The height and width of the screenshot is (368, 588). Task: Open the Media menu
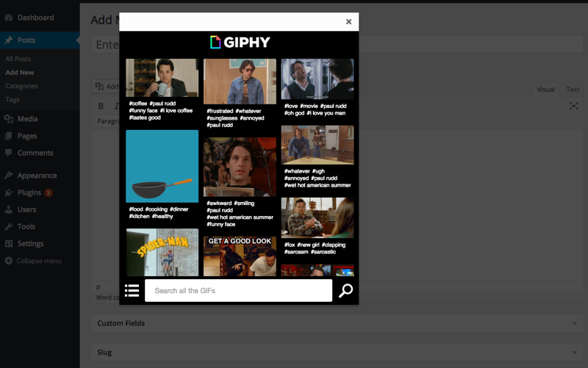(27, 119)
